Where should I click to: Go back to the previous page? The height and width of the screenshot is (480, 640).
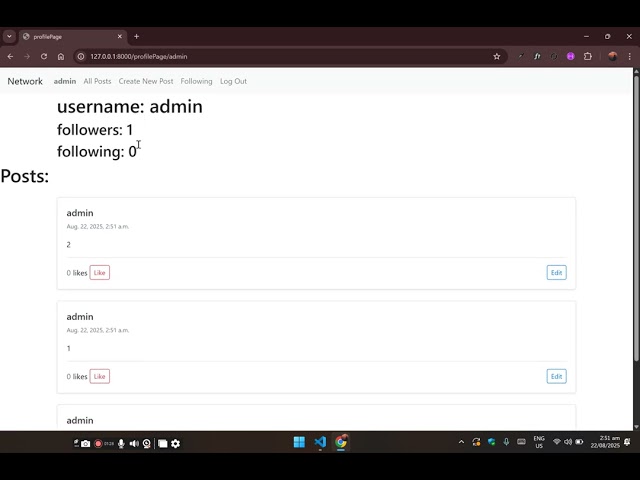[10, 56]
